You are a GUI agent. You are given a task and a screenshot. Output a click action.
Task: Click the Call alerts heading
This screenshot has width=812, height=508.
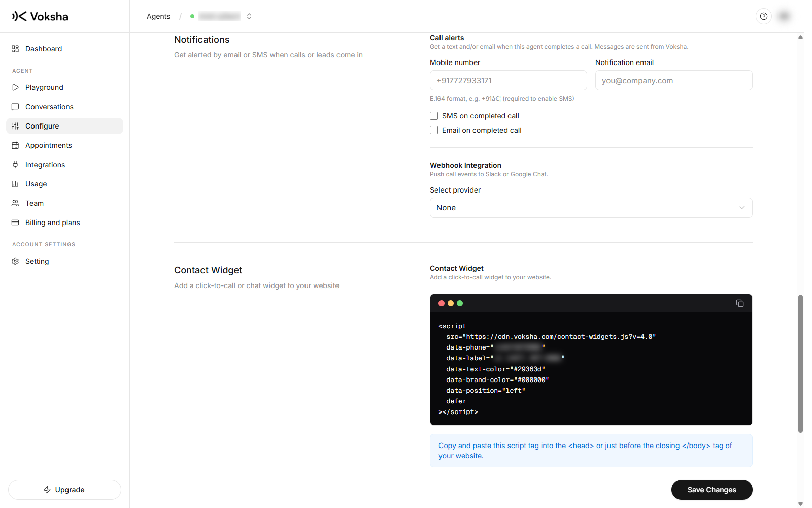pos(447,38)
